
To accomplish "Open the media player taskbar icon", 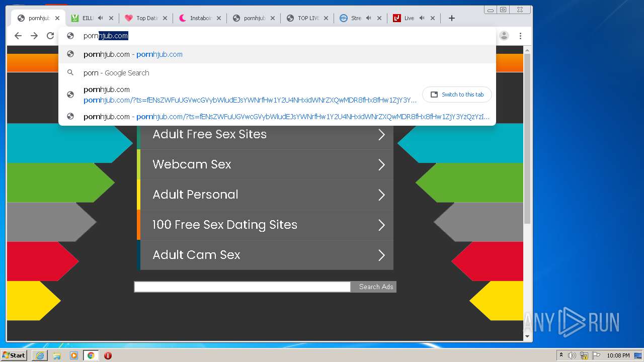I will point(74,355).
